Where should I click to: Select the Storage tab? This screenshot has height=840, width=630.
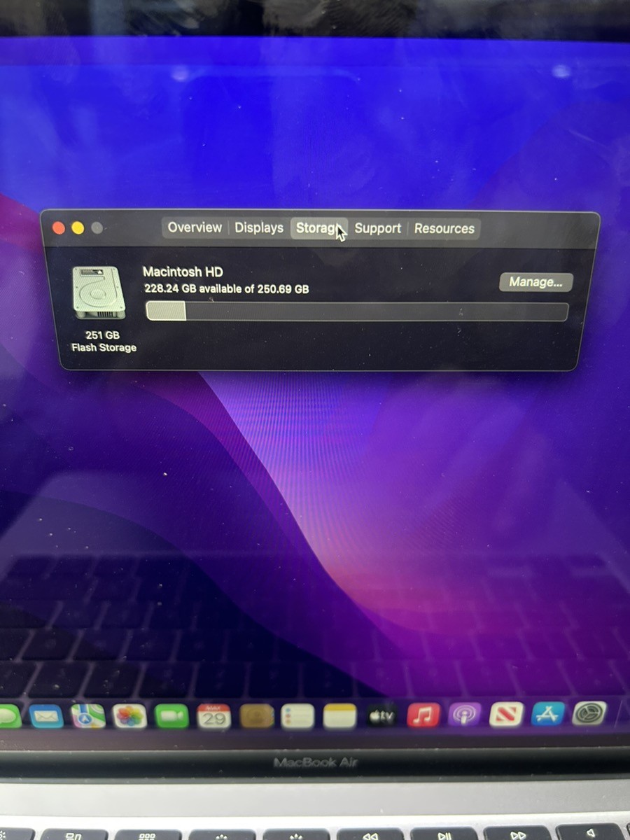click(x=319, y=227)
